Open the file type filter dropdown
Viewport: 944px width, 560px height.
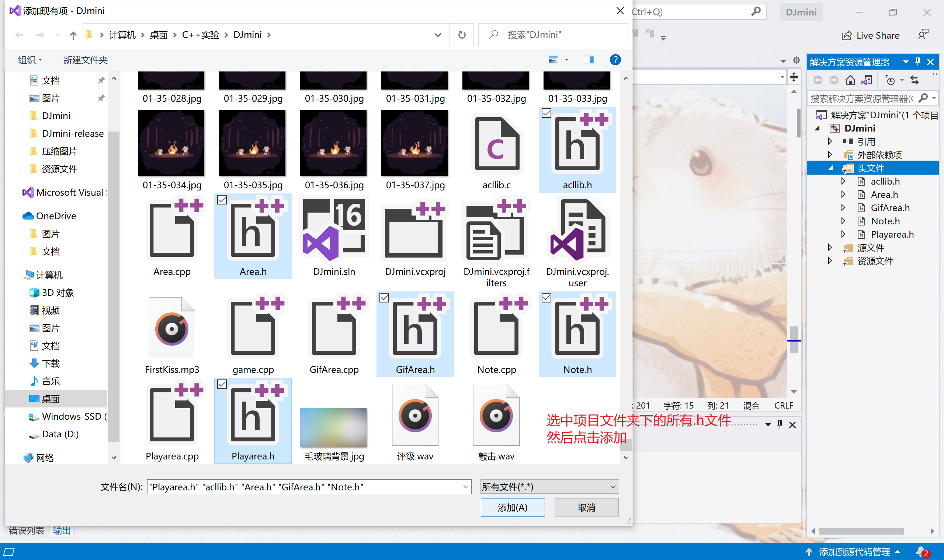coord(612,487)
